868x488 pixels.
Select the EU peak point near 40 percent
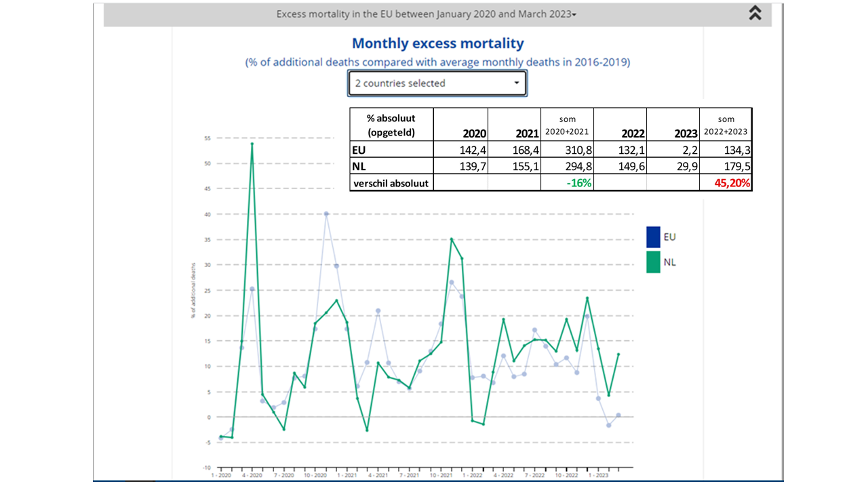(x=326, y=214)
